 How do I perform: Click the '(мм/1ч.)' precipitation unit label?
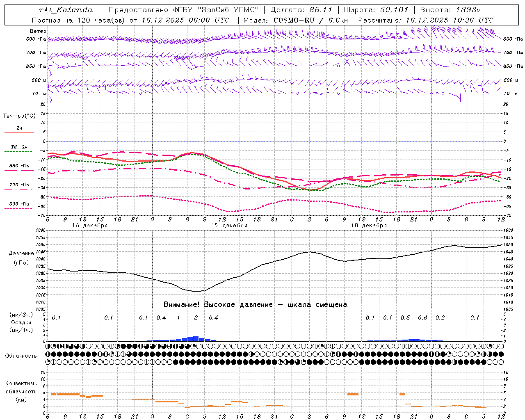[x=21, y=330]
